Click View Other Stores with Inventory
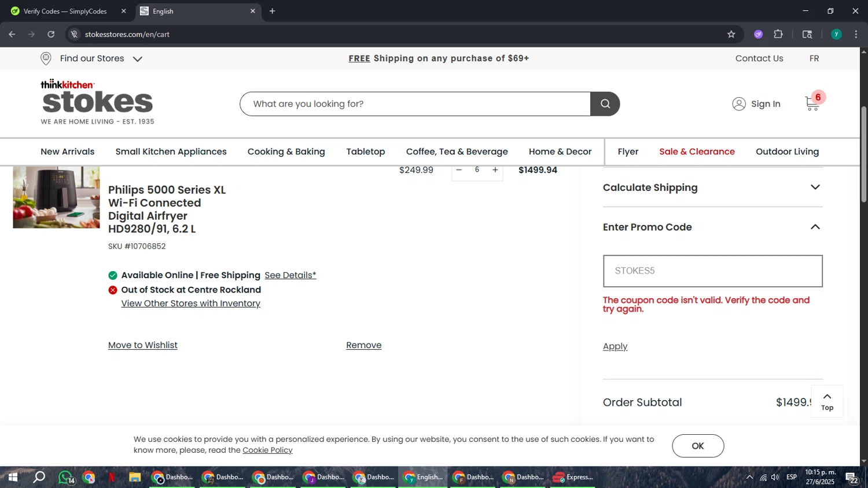The height and width of the screenshot is (488, 868). tap(191, 304)
